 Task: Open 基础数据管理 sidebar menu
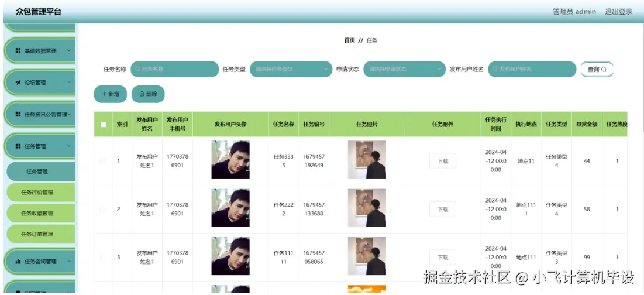click(x=40, y=50)
